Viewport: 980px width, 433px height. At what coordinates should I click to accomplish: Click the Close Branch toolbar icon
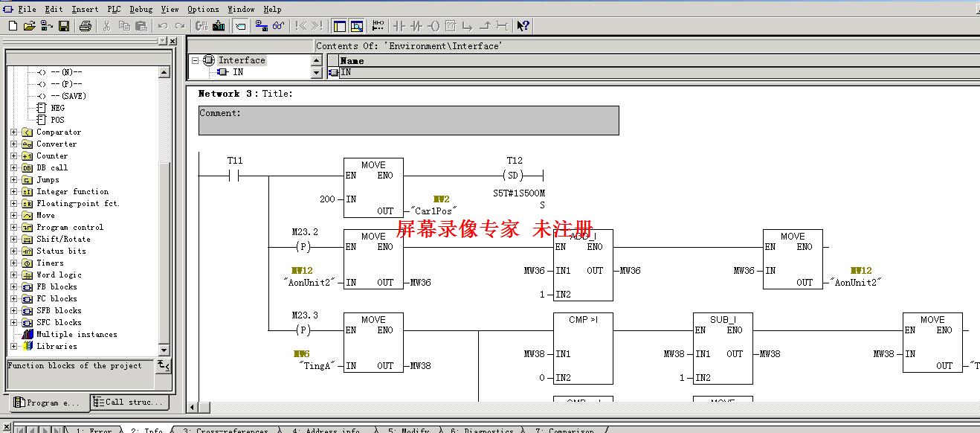click(x=485, y=26)
